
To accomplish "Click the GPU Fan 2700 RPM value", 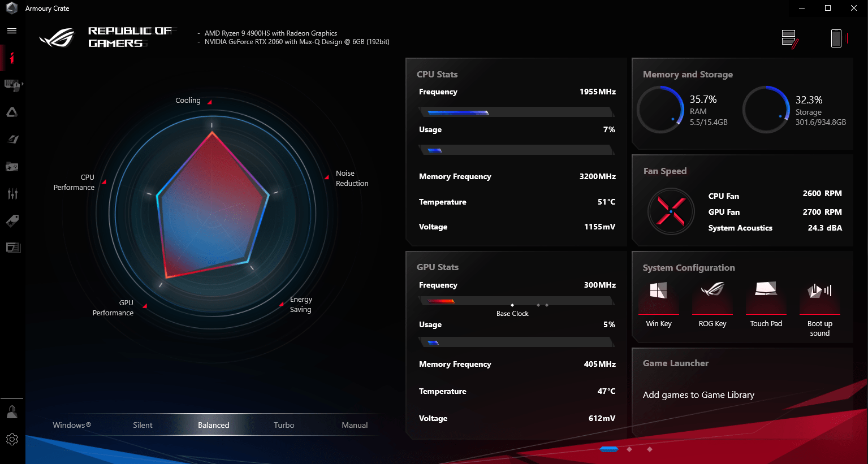I will coord(822,212).
